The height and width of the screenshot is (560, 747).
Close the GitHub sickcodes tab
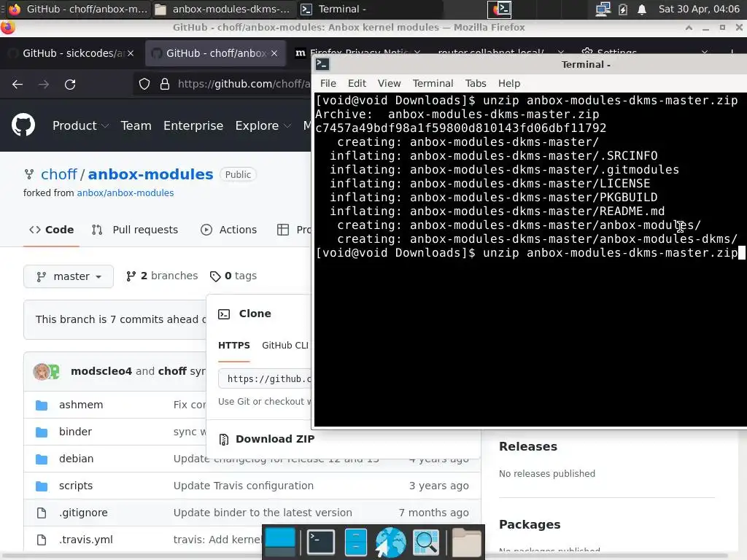tap(131, 53)
